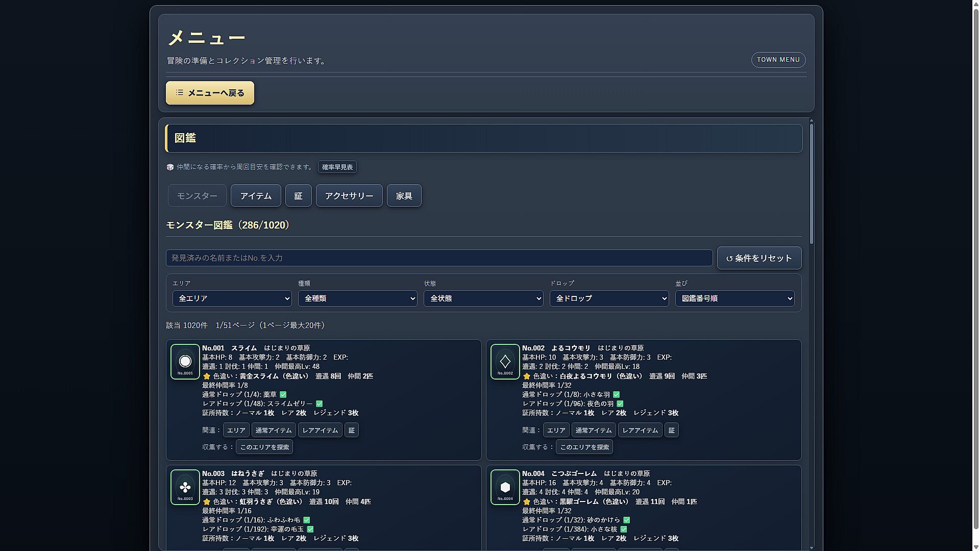This screenshot has height=551, width=980.
Task: Open the 種類 filter dropdown
Action: (357, 298)
